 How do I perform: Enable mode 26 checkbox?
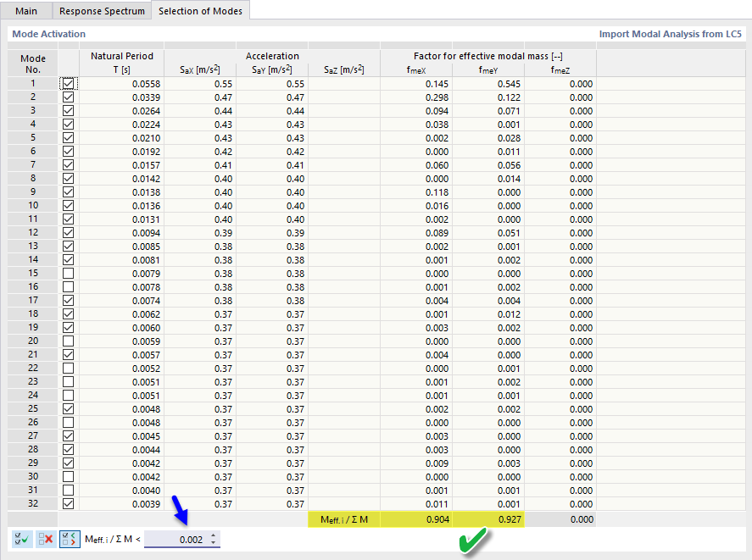point(68,423)
